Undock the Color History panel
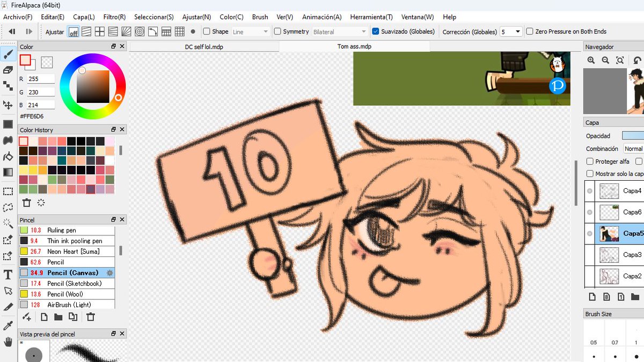The width and height of the screenshot is (644, 362). point(114,130)
